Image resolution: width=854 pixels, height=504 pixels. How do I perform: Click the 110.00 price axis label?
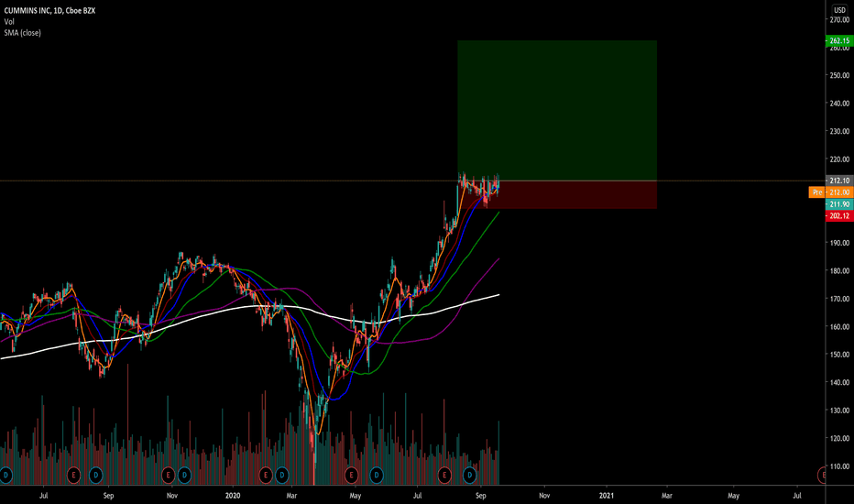[839, 466]
